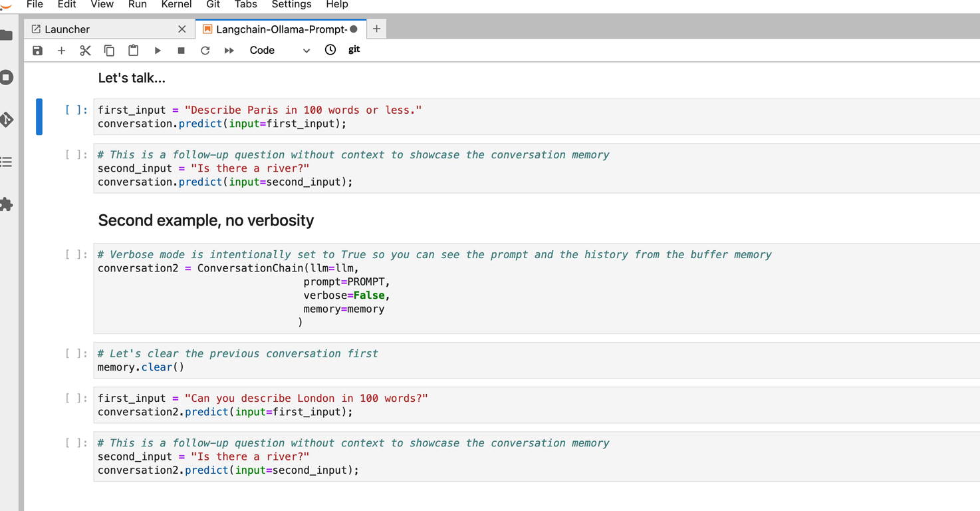Copy the selected cell using toolbar icon
The image size is (980, 511).
109,51
